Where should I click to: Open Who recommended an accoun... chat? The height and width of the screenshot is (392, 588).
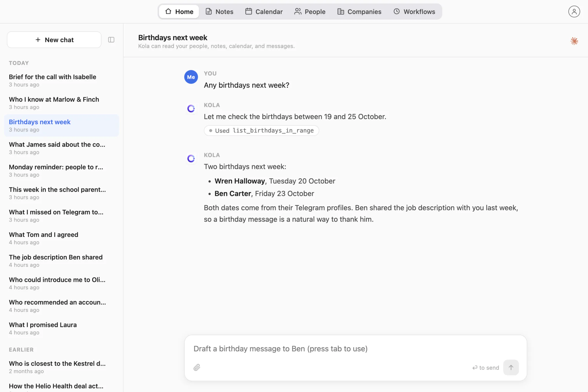[61, 306]
